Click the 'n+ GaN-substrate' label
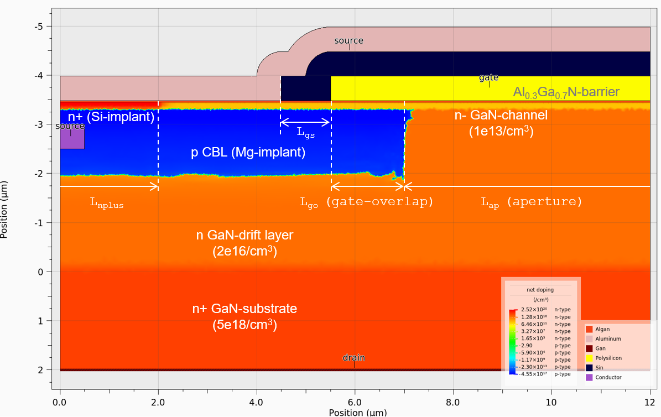The width and height of the screenshot is (661, 417). point(244,307)
